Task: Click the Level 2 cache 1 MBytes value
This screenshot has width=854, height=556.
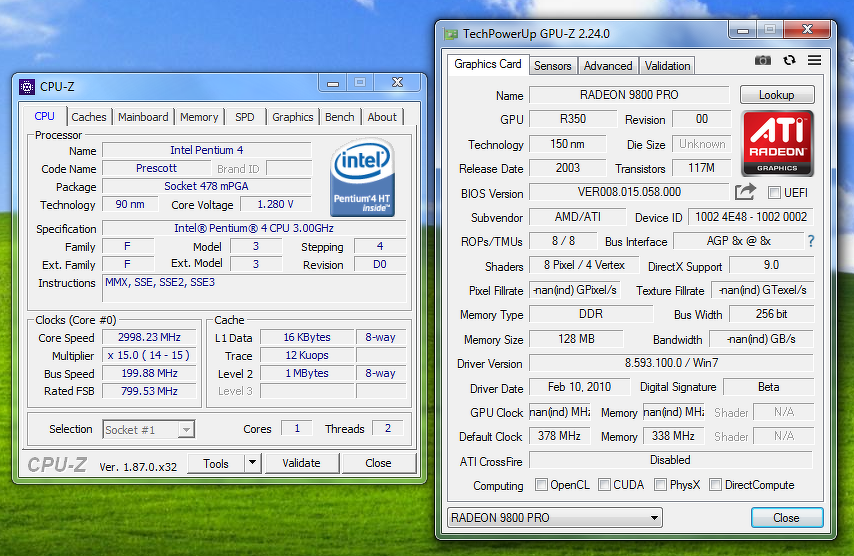Action: coord(307,373)
